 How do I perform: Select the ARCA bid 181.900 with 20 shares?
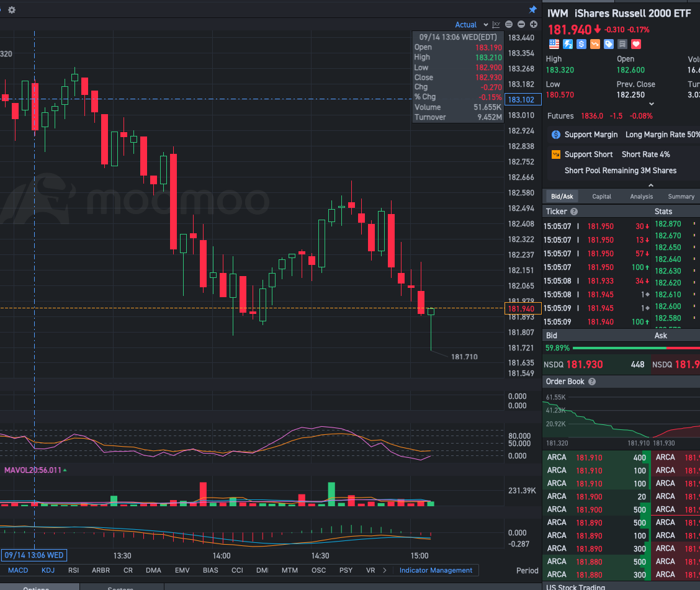[x=596, y=496]
